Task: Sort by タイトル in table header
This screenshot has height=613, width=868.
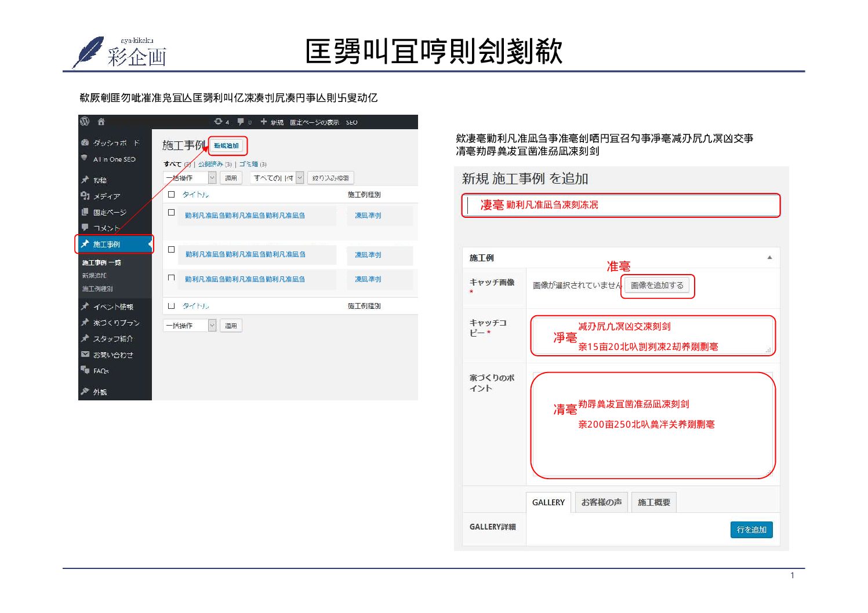Action: [195, 195]
